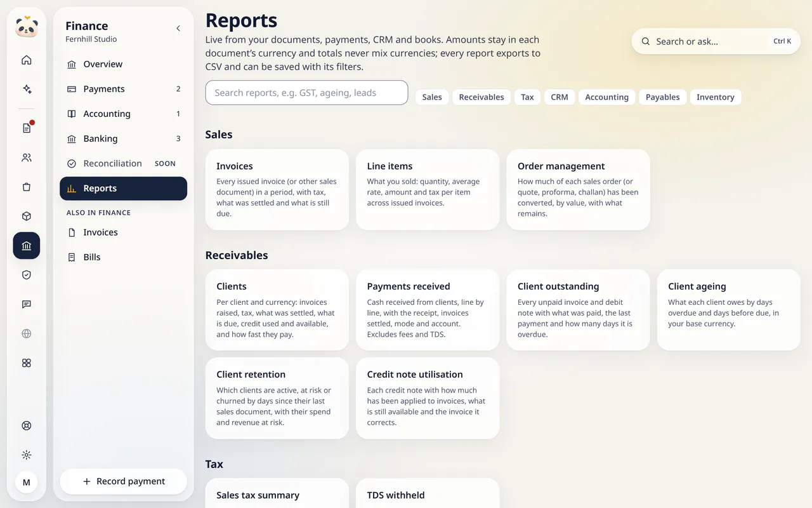Filter reports by Inventory chip

[716, 97]
